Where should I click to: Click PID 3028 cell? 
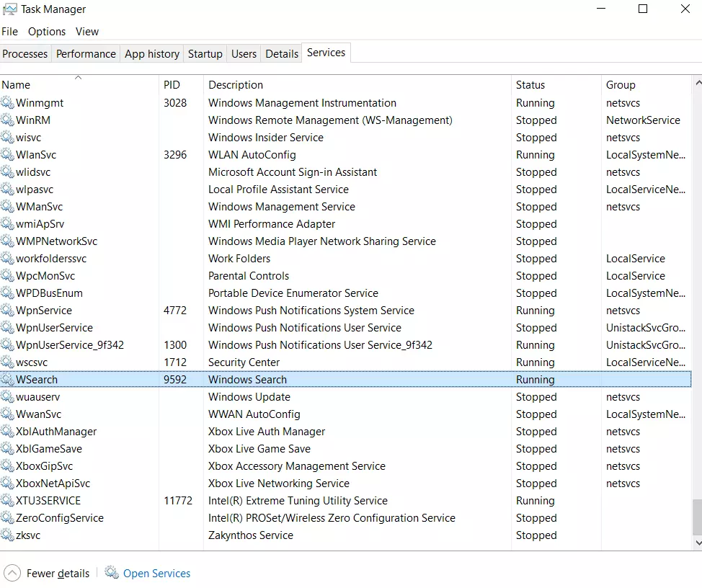click(175, 103)
